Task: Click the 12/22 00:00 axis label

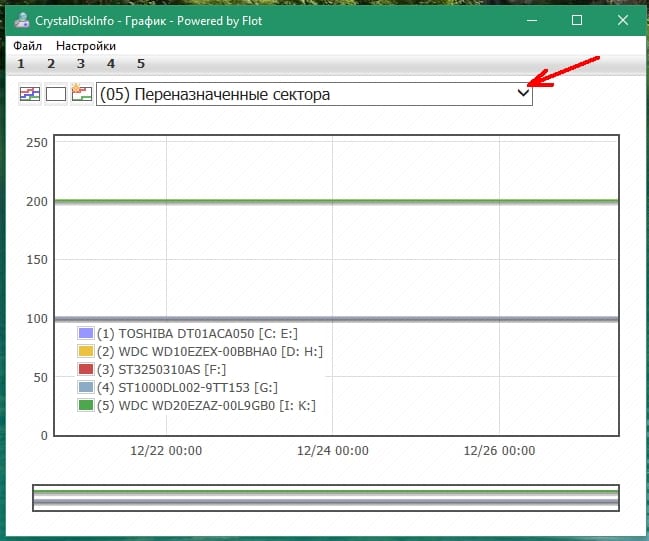Action: 166,450
